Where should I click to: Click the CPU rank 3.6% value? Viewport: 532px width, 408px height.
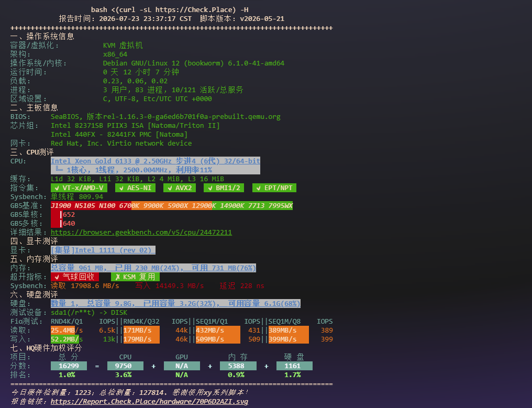[123, 374]
